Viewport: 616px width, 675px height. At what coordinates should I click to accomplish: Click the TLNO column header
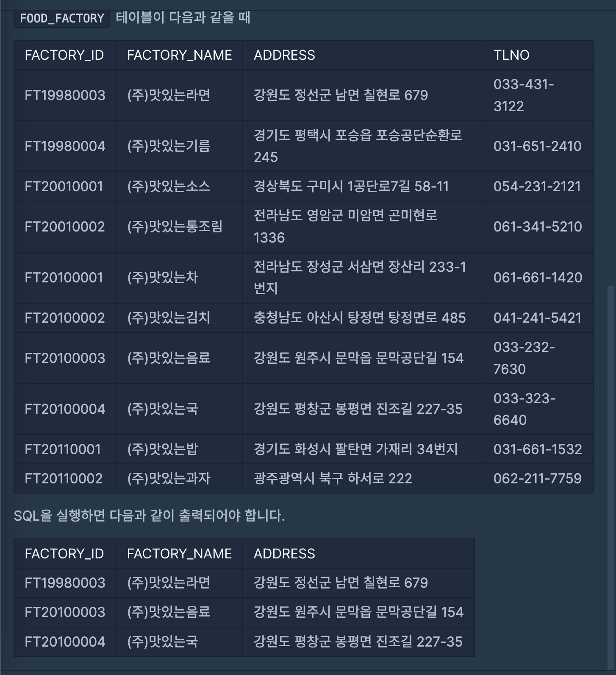tap(511, 55)
